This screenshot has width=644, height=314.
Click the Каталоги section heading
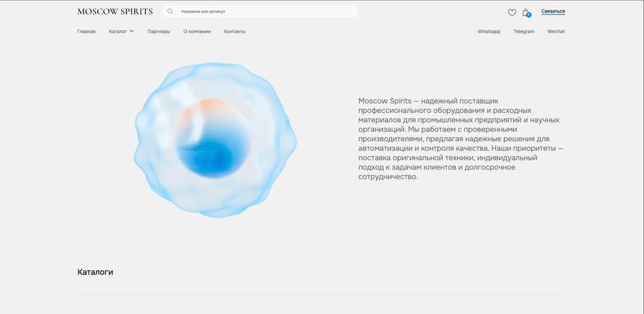pos(95,272)
